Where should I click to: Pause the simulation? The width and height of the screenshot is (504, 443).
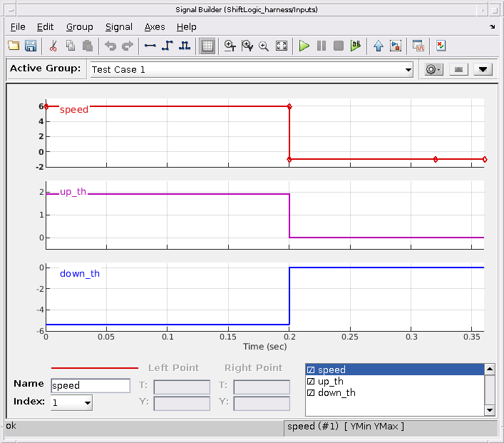pos(322,46)
